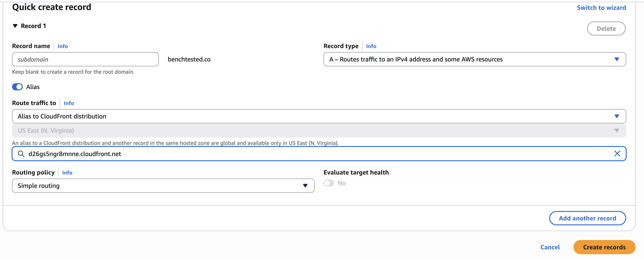
Task: Click into the cloudfront.net distribution search box
Action: [x=319, y=154]
